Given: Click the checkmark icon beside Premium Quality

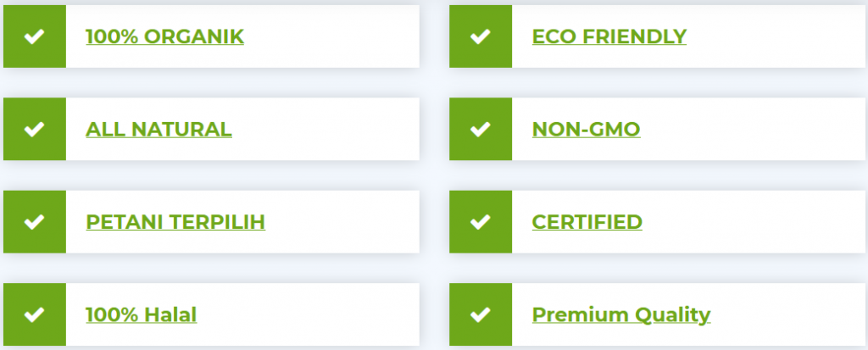Looking at the screenshot, I should point(481,315).
